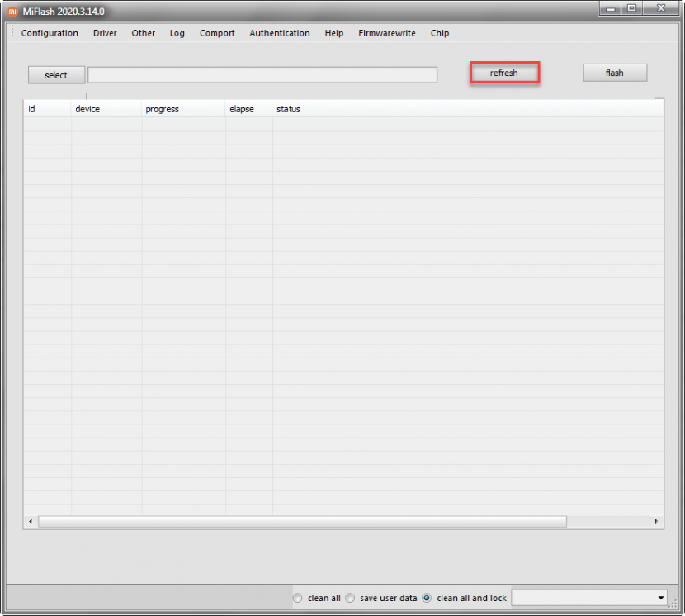Click the MiFlash app icon in title bar
Image resolution: width=685 pixels, height=616 pixels.
click(x=12, y=12)
